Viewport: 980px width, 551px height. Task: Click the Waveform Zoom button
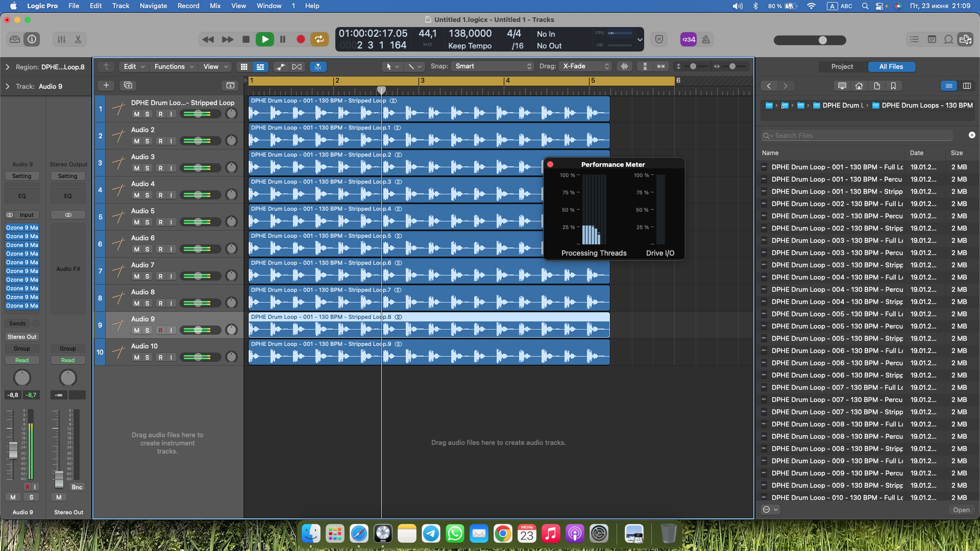[624, 66]
